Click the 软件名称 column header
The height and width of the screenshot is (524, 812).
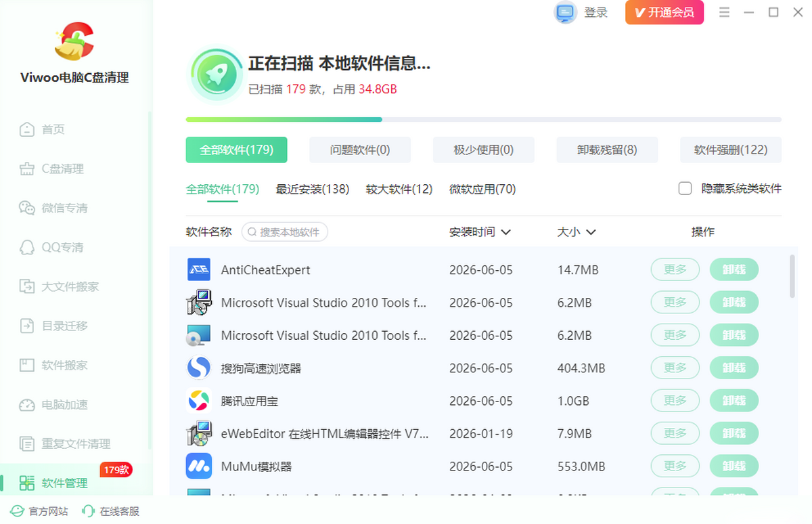coord(209,232)
